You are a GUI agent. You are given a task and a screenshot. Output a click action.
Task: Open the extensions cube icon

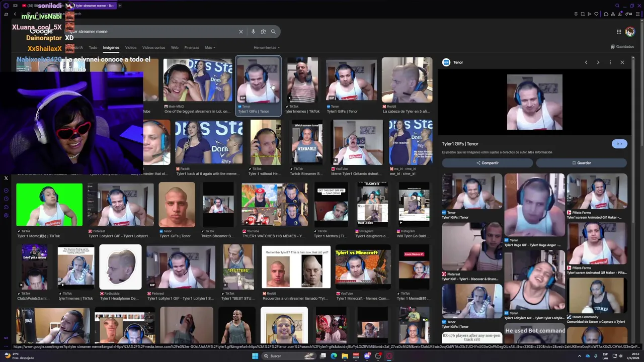click(606, 14)
